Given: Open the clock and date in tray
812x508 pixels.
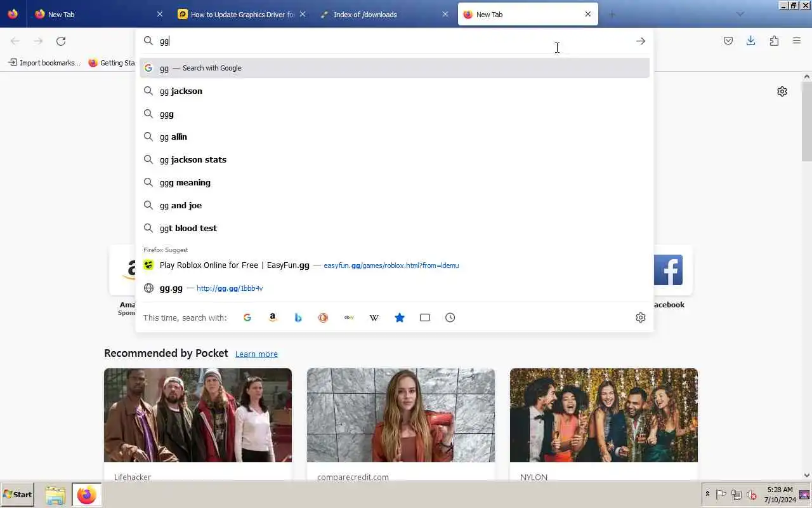Looking at the screenshot, I should click(x=780, y=495).
